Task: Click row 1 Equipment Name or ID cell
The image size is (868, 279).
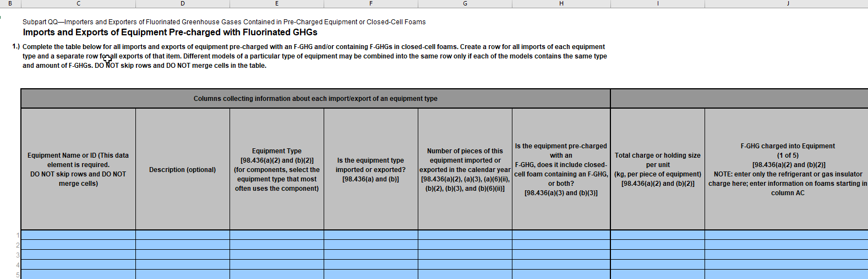Action: click(78, 235)
